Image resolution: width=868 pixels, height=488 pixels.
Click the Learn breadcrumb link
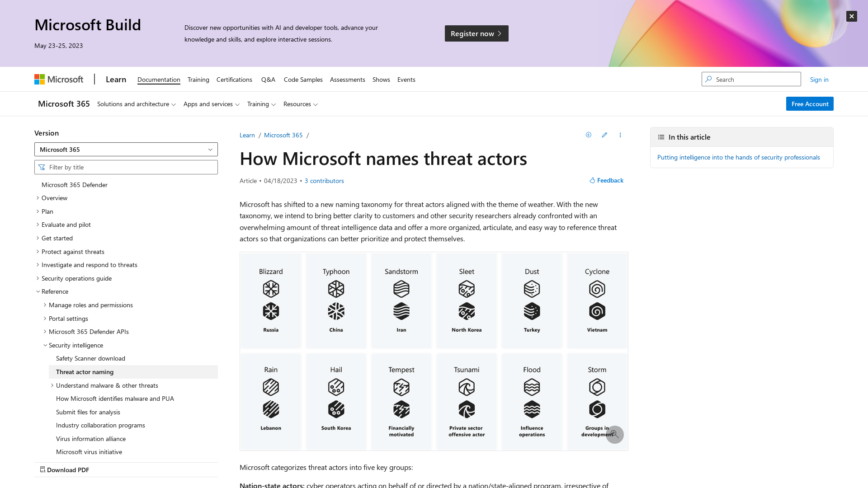coord(247,135)
